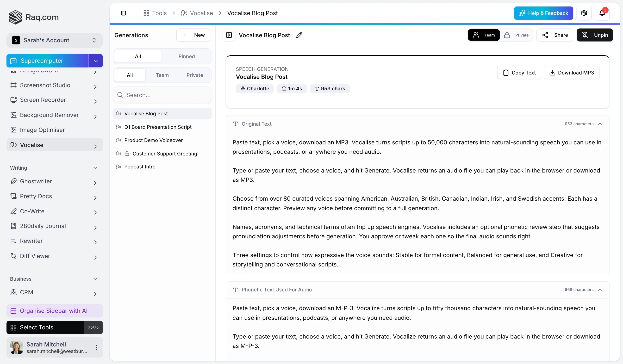
Task: Collapse the Writing section
Action: 95,168
